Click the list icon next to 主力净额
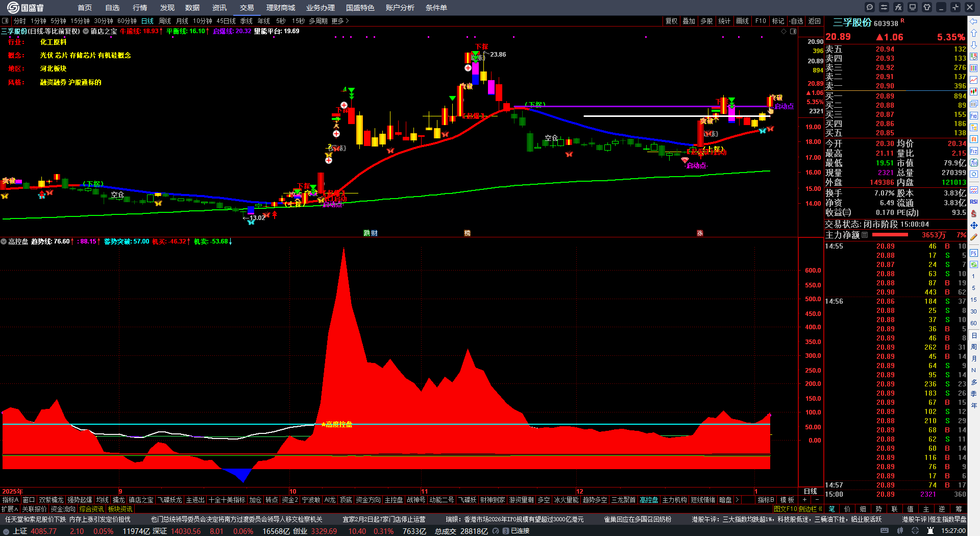 click(865, 235)
